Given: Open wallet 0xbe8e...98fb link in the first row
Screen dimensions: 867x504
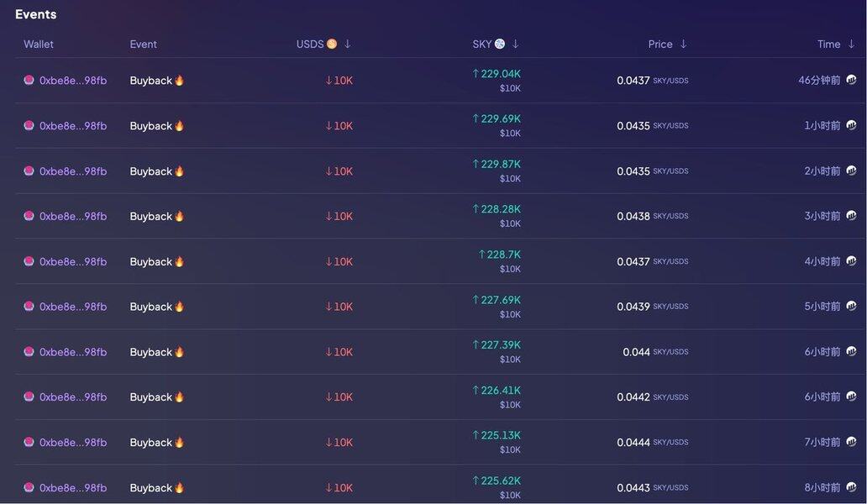Looking at the screenshot, I should [73, 81].
